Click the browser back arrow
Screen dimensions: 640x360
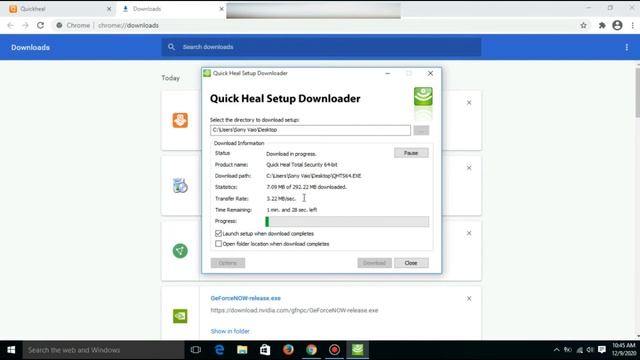pyautogui.click(x=11, y=25)
